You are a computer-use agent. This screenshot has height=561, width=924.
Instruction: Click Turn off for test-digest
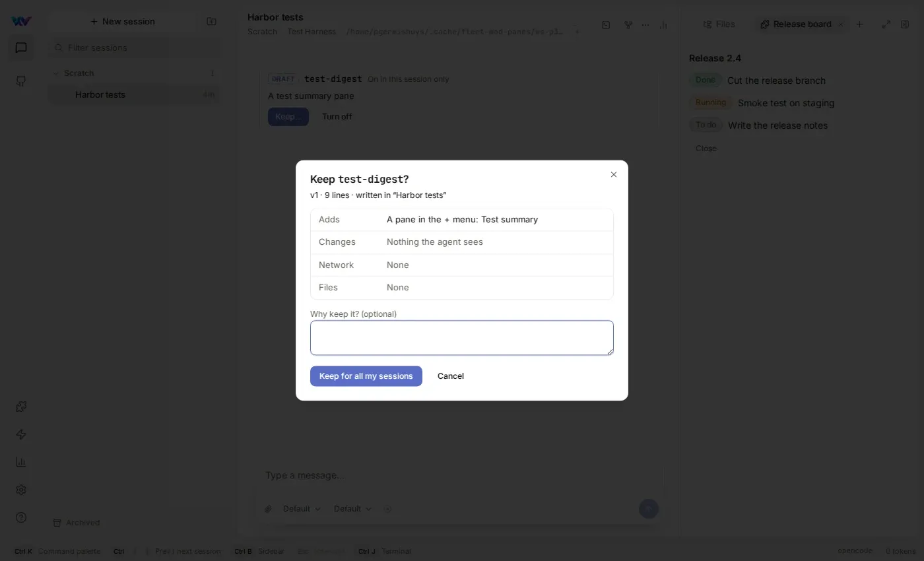337,117
